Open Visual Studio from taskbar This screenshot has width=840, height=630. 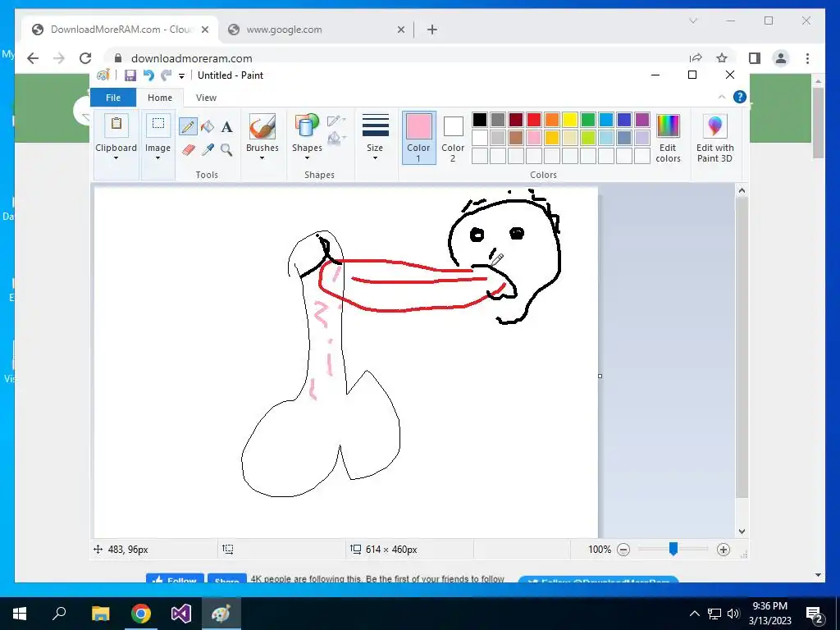(x=181, y=614)
